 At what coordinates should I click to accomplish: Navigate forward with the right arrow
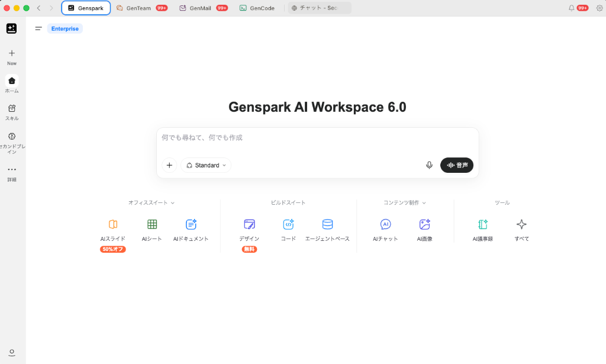51,8
